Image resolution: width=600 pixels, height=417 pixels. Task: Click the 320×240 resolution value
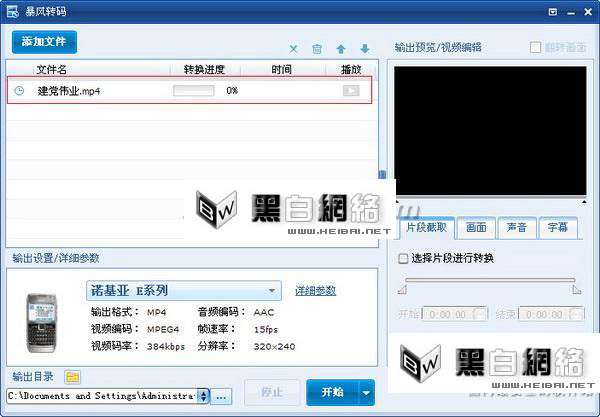pyautogui.click(x=274, y=347)
